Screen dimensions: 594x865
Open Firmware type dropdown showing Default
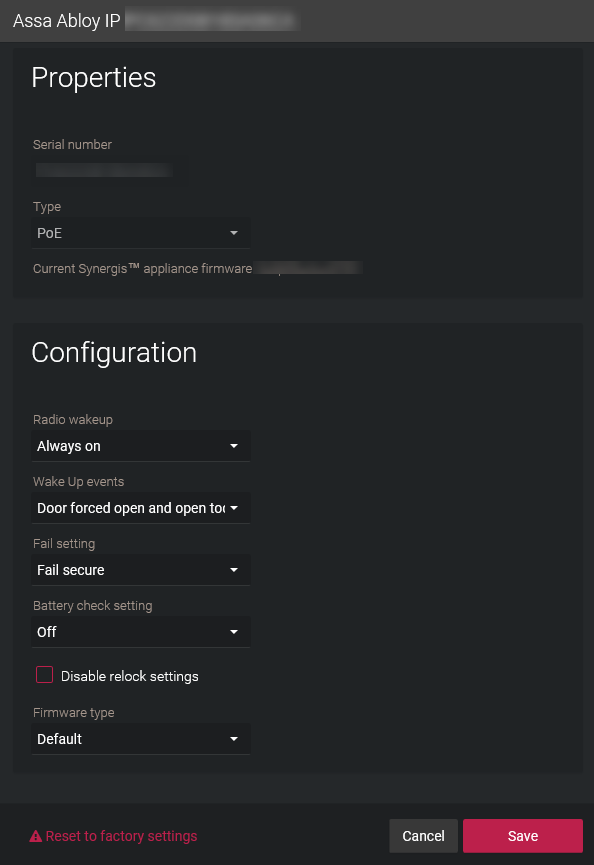(x=141, y=739)
